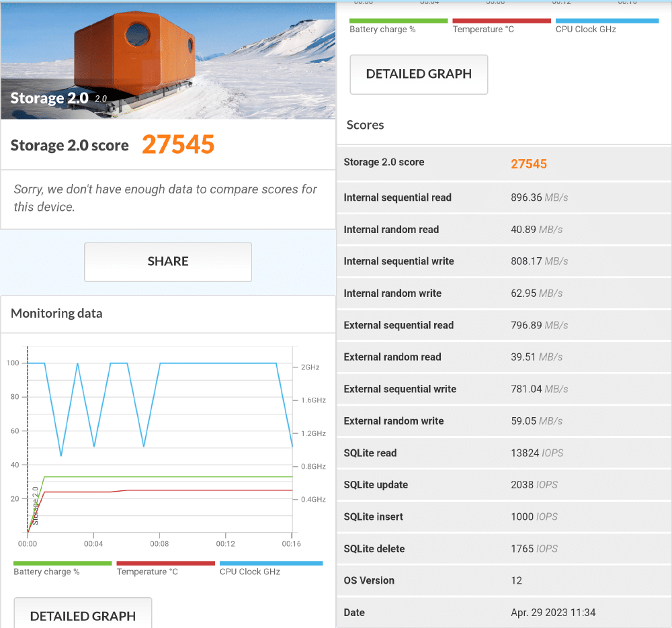This screenshot has height=628, width=672.
Task: Click the OS Version row
Action: coord(504,580)
